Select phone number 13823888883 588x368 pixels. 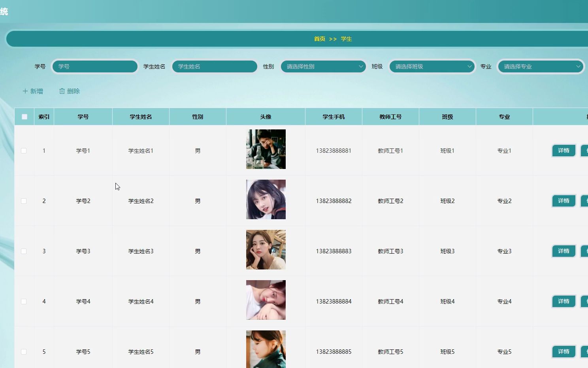pyautogui.click(x=334, y=251)
